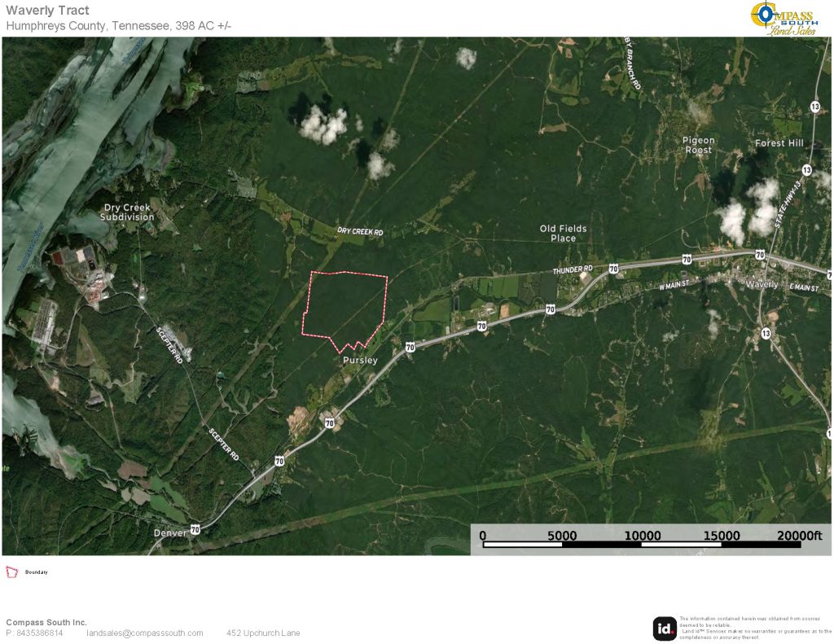This screenshot has width=834, height=644.
Task: Click the red Boundary legend icon
Action: [x=12, y=572]
